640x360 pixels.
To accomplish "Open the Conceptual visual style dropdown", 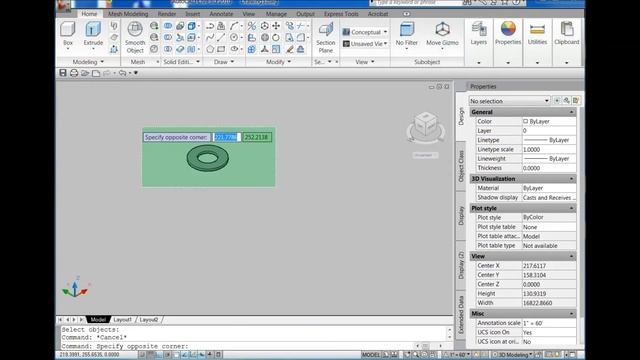I will (x=365, y=32).
